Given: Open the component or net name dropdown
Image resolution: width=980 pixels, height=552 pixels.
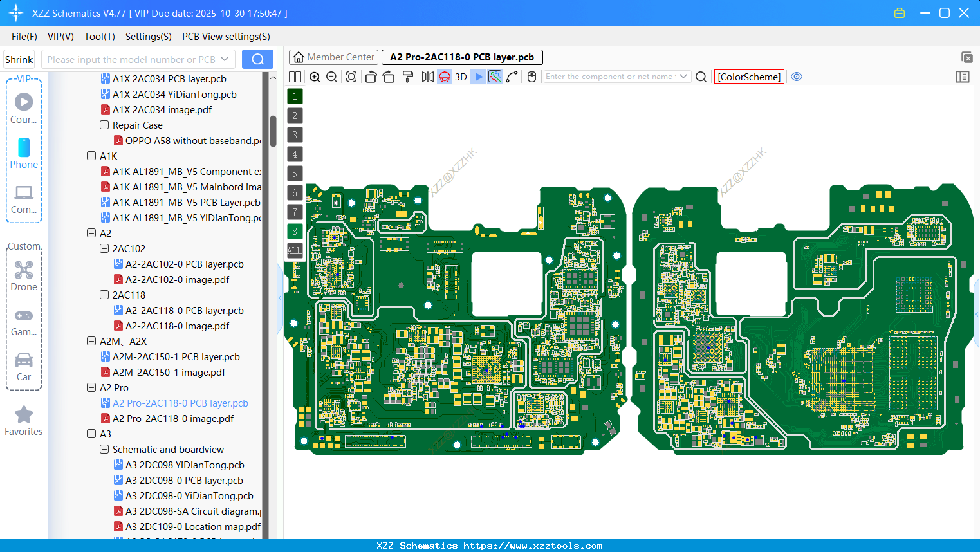Looking at the screenshot, I should coord(683,77).
